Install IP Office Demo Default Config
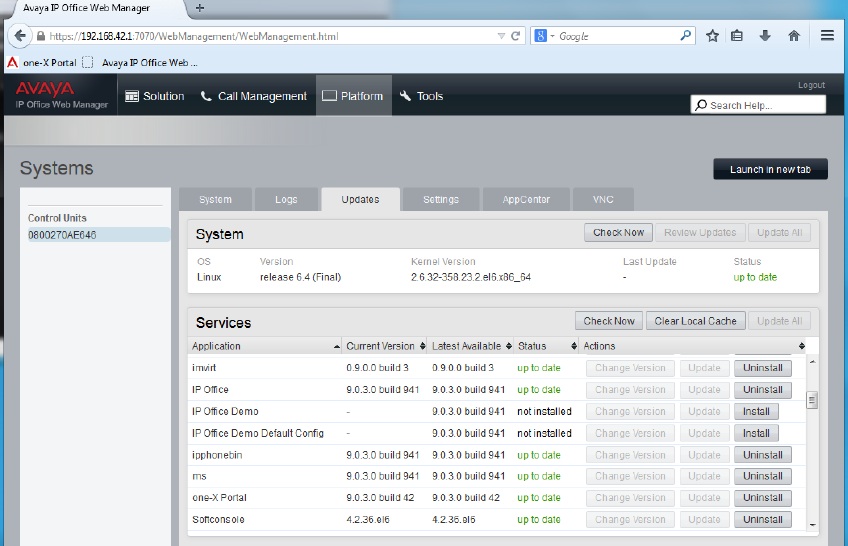The height and width of the screenshot is (546, 848). 756,434
